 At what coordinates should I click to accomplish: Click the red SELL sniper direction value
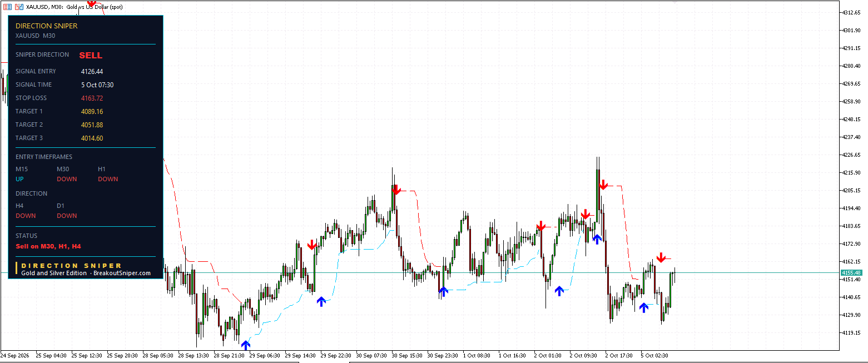click(x=91, y=56)
